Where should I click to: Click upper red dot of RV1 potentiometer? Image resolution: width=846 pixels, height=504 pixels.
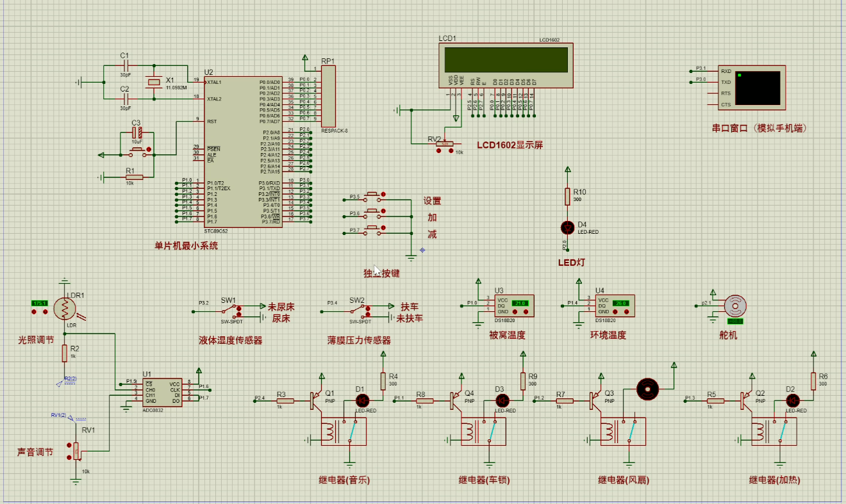click(69, 445)
